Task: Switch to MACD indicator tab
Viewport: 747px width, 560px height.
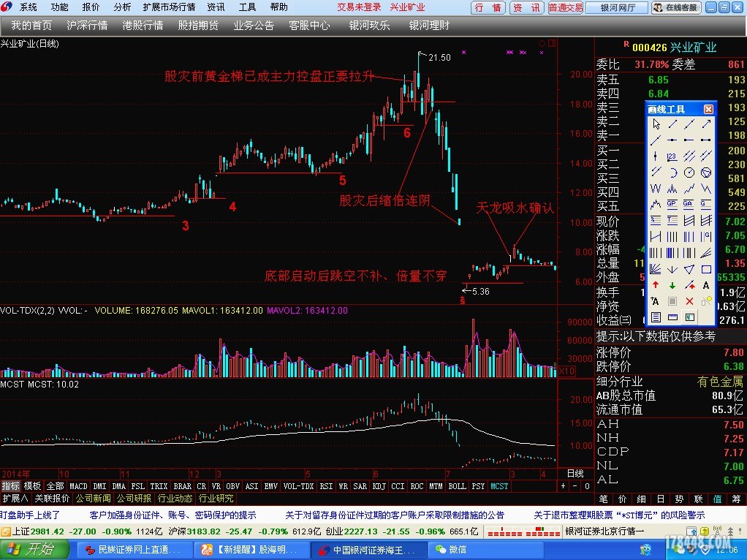Action: coord(79,486)
